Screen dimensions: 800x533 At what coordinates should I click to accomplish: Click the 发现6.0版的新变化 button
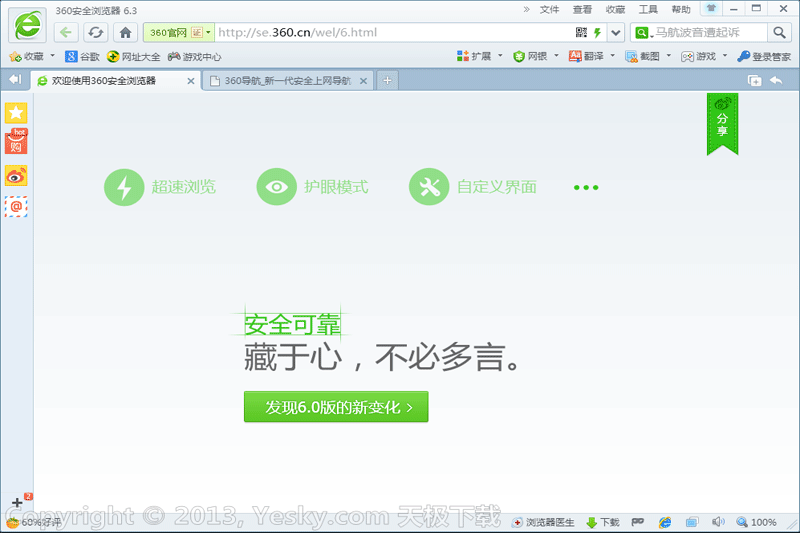(x=336, y=407)
